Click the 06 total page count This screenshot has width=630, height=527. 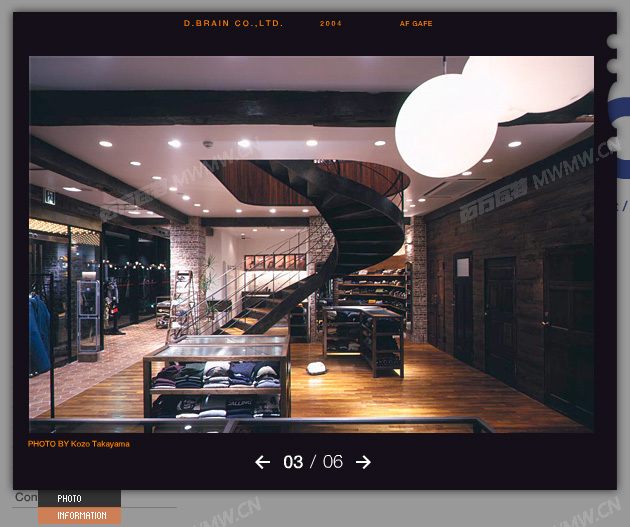pyautogui.click(x=333, y=462)
